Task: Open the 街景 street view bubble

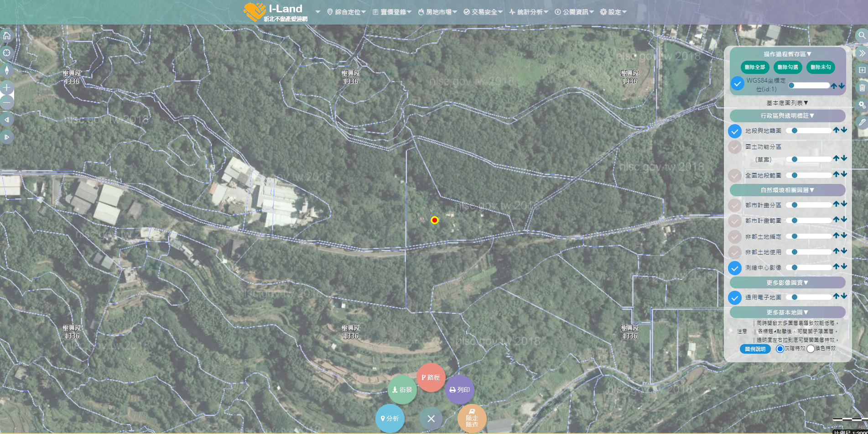Action: [402, 390]
